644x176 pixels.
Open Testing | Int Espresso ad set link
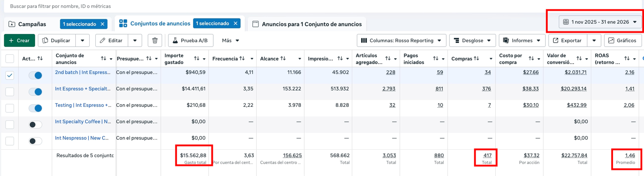click(83, 105)
